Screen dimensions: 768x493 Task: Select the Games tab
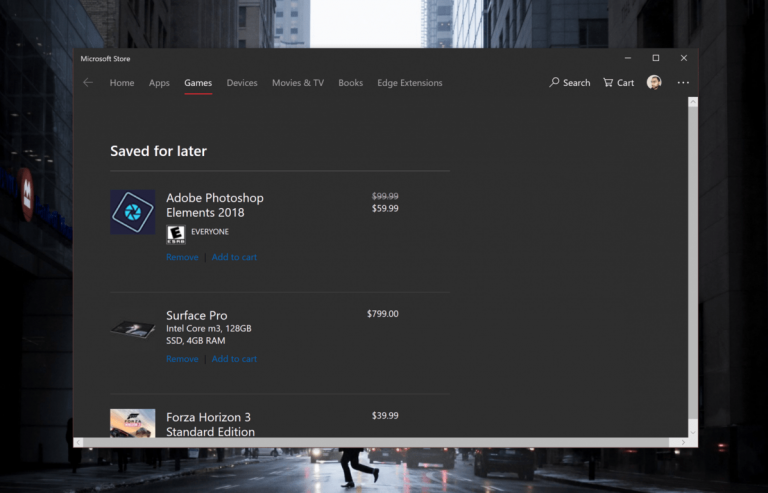coord(198,83)
